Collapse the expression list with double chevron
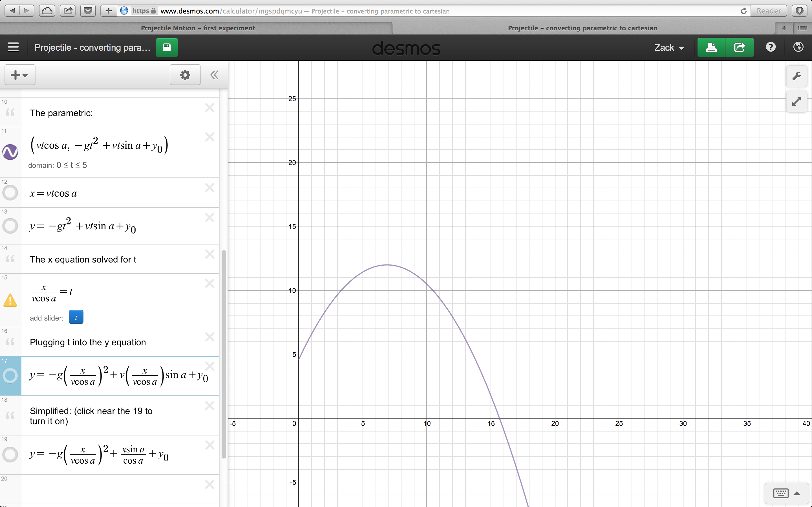812x507 pixels. point(214,75)
